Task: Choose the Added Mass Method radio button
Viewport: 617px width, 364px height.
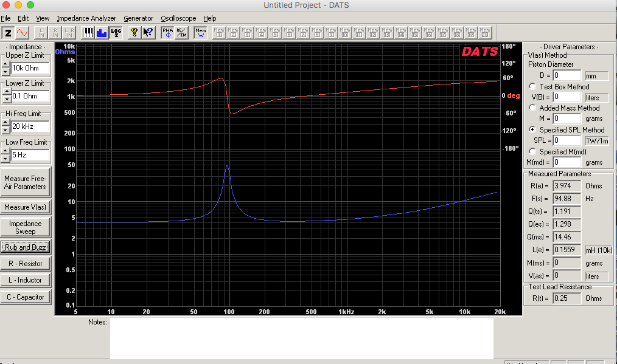Action: [x=532, y=108]
